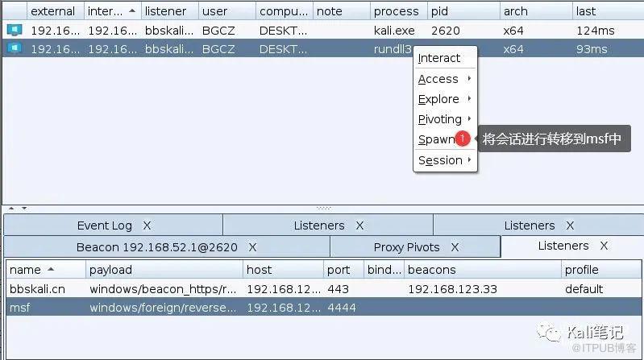Sort listeners by profile column
This screenshot has height=360, width=644.
pyautogui.click(x=601, y=270)
